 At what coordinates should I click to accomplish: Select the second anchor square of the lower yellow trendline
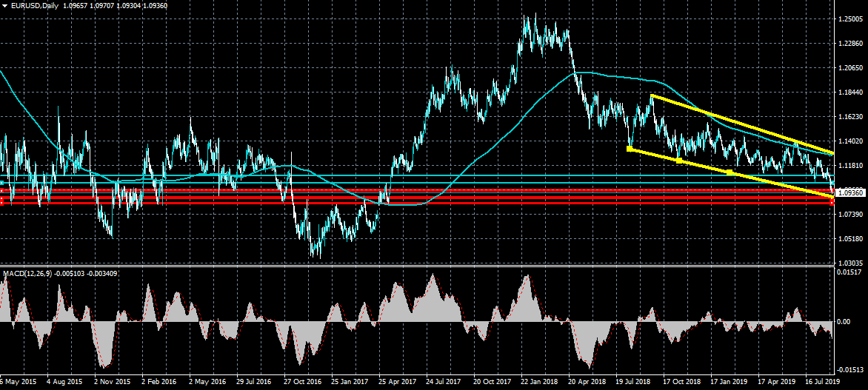tap(679, 161)
